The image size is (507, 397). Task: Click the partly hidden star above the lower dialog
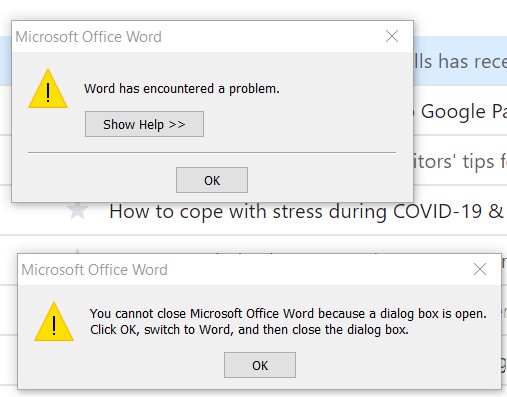(77, 251)
